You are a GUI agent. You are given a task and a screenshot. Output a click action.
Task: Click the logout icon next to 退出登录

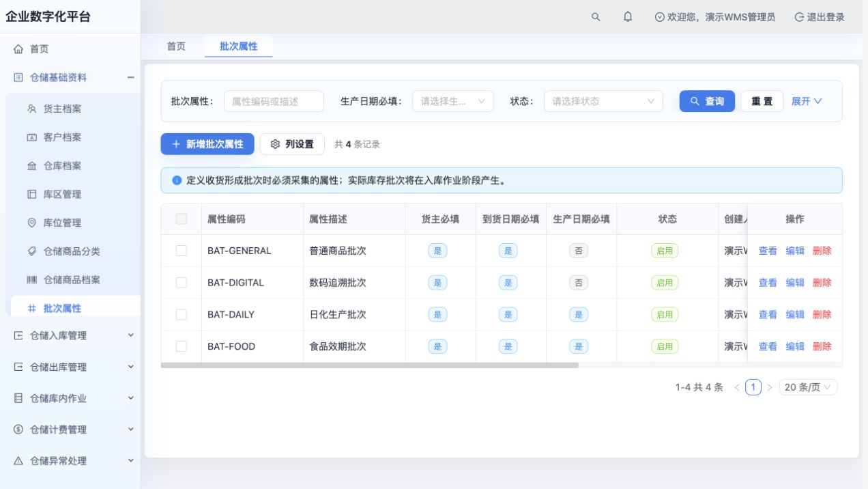tap(798, 17)
